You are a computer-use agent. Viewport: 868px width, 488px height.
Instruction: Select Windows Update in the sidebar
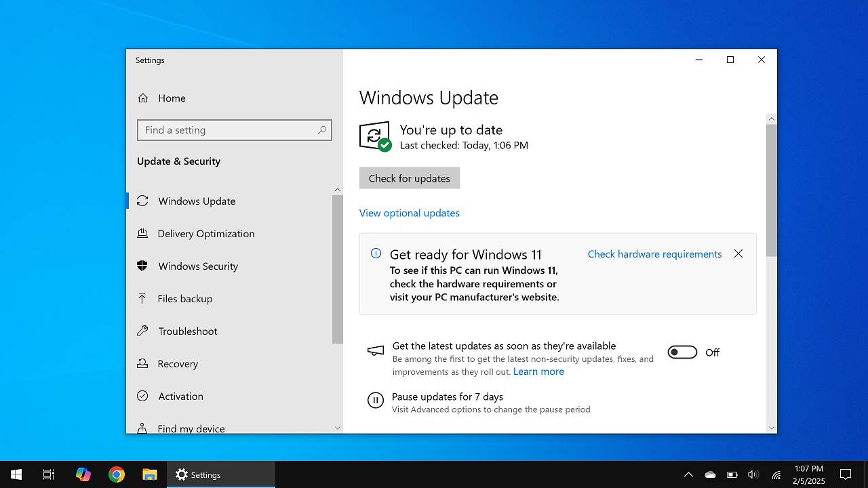coord(196,201)
